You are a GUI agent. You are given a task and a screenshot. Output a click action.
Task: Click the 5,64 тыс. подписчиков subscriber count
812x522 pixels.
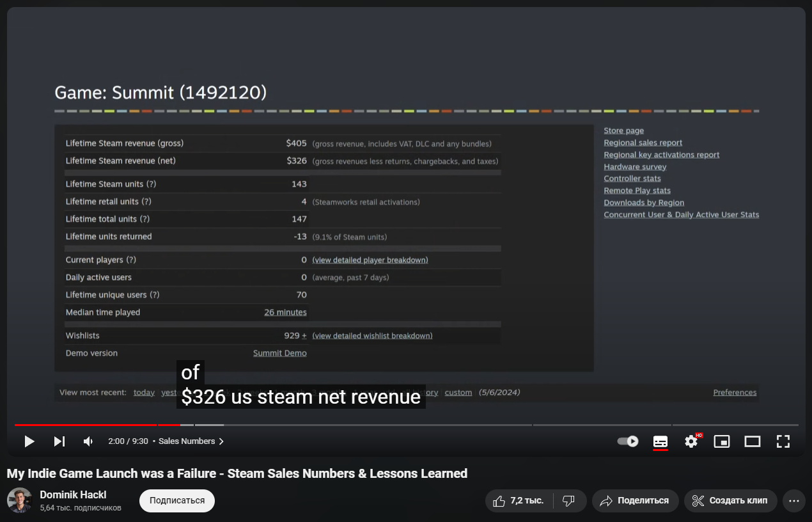click(81, 508)
